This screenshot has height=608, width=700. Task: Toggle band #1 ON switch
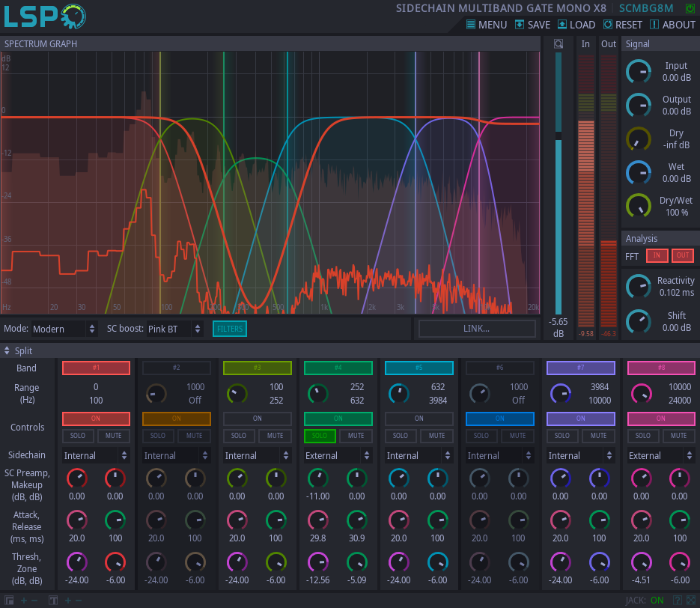tap(96, 419)
